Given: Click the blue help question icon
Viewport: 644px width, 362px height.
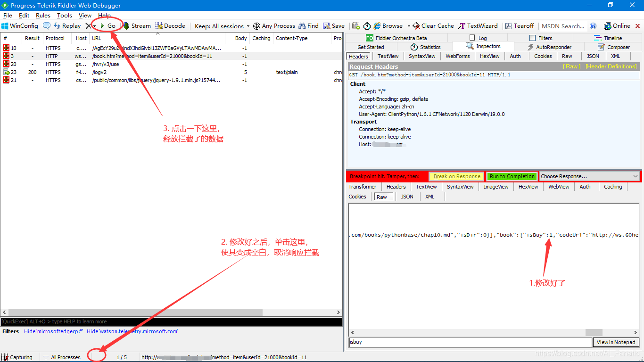Looking at the screenshot, I should pos(593,26).
